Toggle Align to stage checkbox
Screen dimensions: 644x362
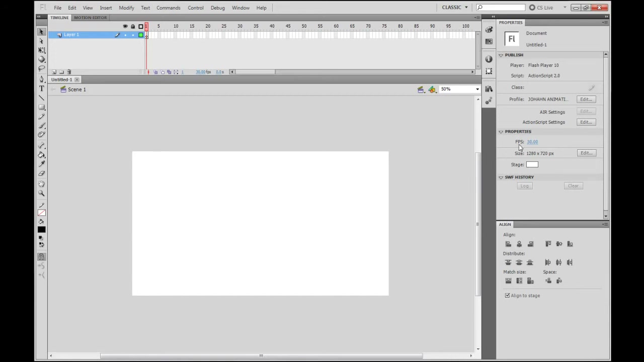pos(507,296)
